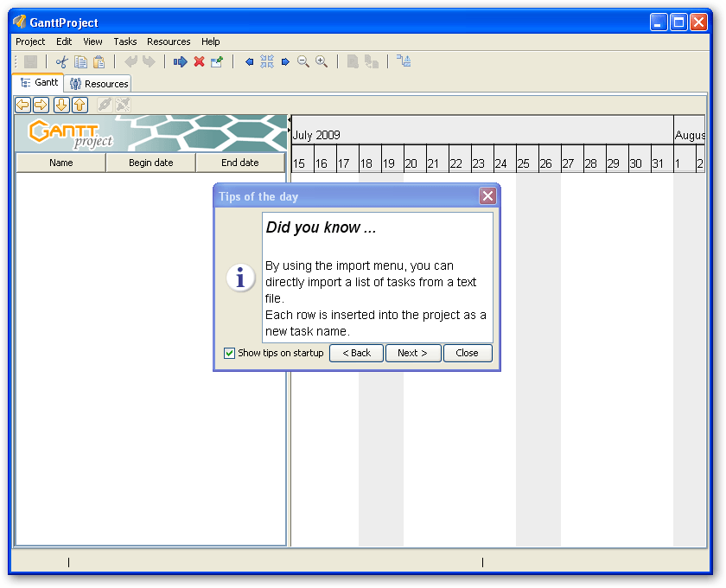Screen dimensions: 726x588
Task: Click the Link tasks chain icon
Action: point(105,105)
